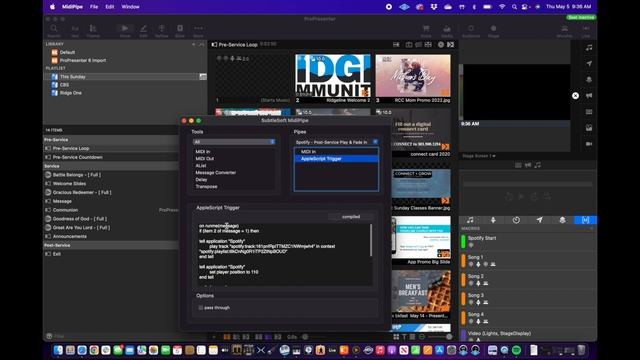The height and width of the screenshot is (360, 640).
Task: Click the Show button in ProPresenter toolbar
Action: click(124, 30)
